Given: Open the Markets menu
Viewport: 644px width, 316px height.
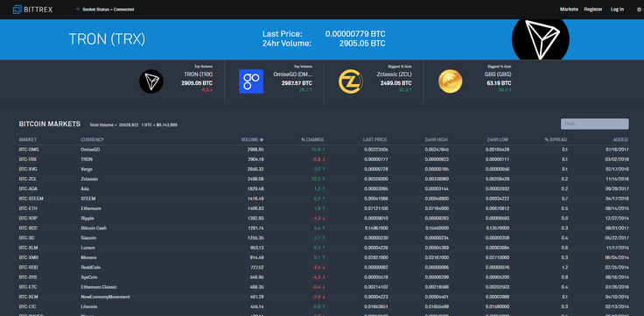Looking at the screenshot, I should (x=569, y=10).
